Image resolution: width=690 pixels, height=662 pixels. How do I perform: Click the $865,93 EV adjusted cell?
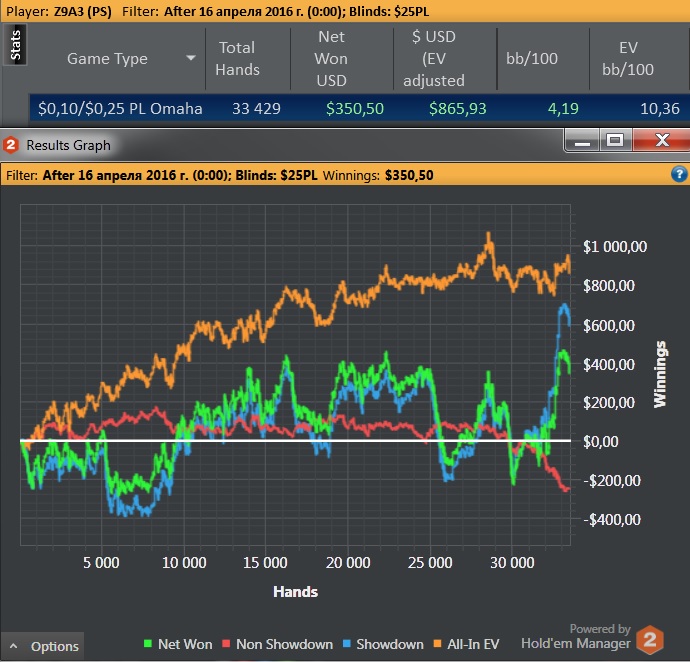(458, 108)
